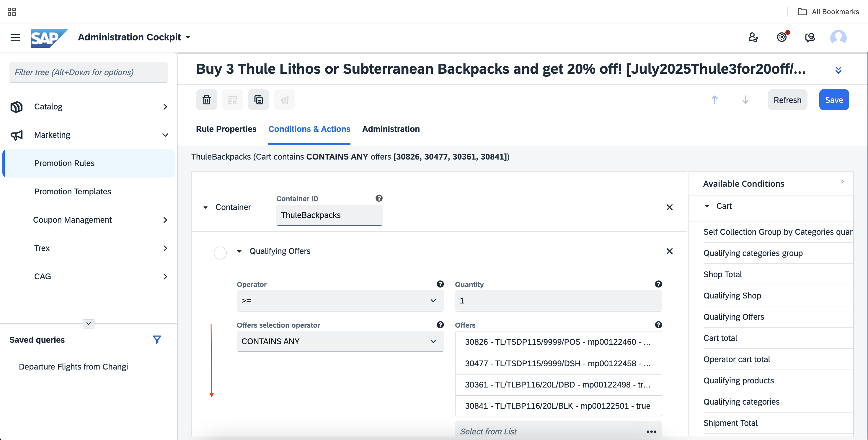Open the notifications target icon
This screenshot has height=440, width=868.
782,37
